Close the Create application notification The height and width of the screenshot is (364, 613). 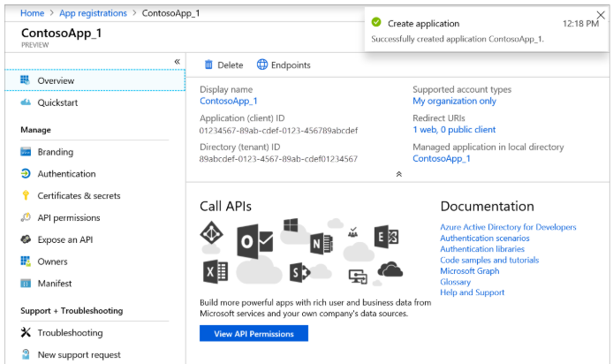click(601, 15)
